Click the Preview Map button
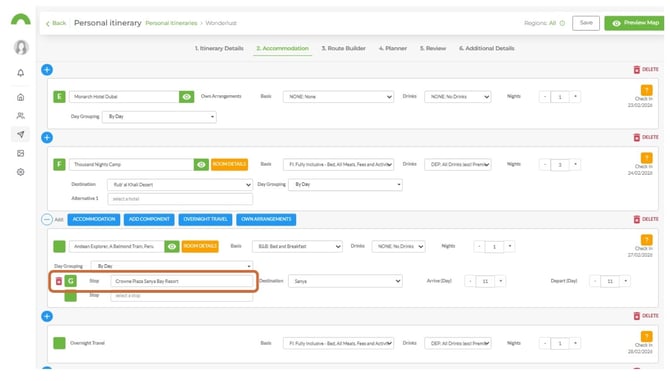 (x=635, y=23)
